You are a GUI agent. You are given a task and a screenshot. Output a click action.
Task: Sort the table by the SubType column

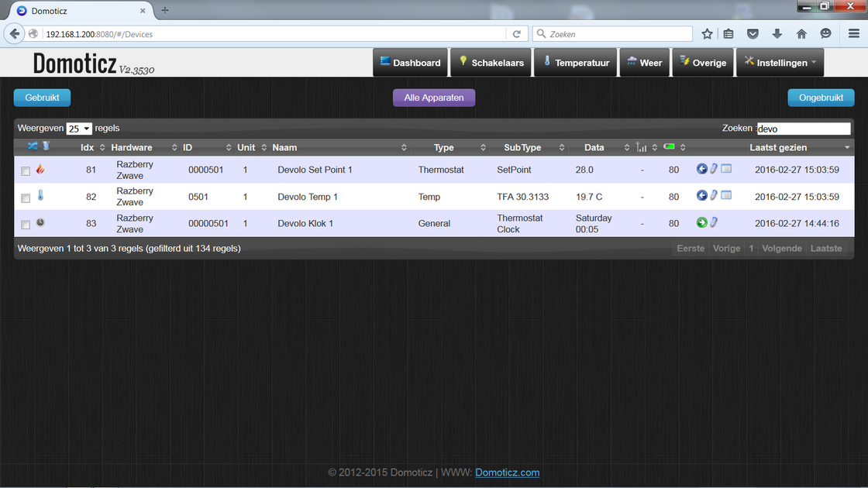pos(522,147)
